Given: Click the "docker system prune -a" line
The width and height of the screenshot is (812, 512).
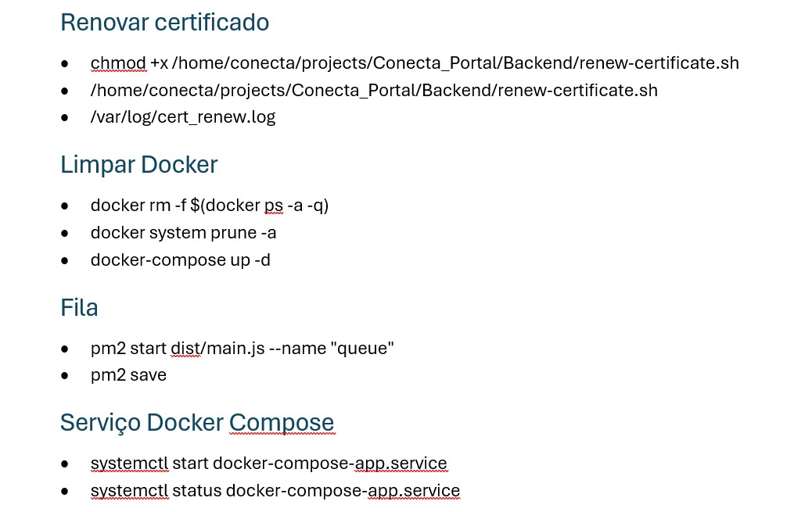Looking at the screenshot, I should tap(183, 233).
